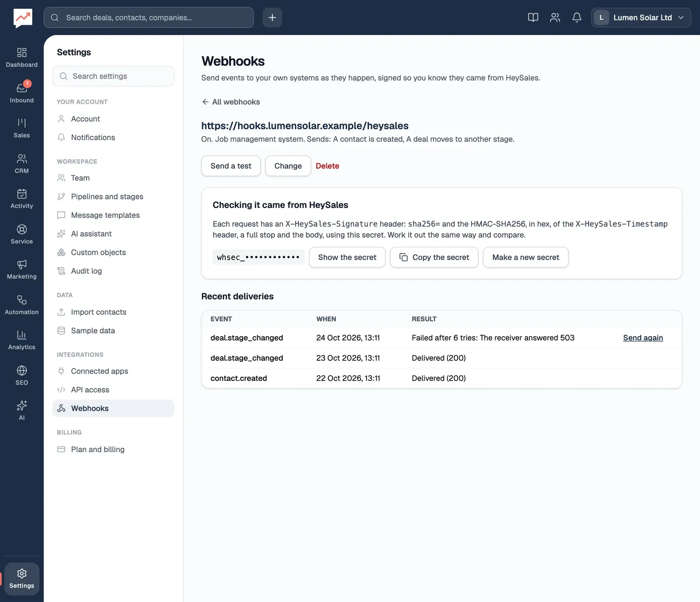Click Show the secret
The image size is (700, 602).
(347, 257)
